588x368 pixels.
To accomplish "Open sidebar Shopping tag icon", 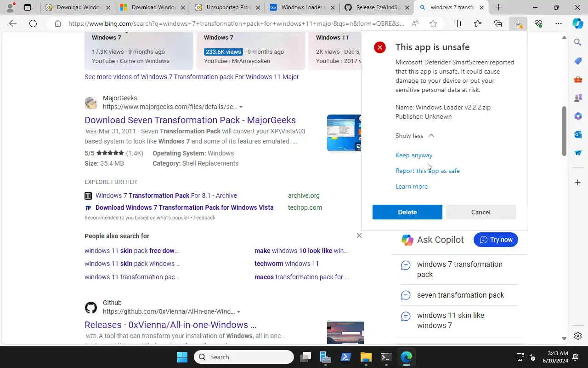I will pyautogui.click(x=578, y=61).
